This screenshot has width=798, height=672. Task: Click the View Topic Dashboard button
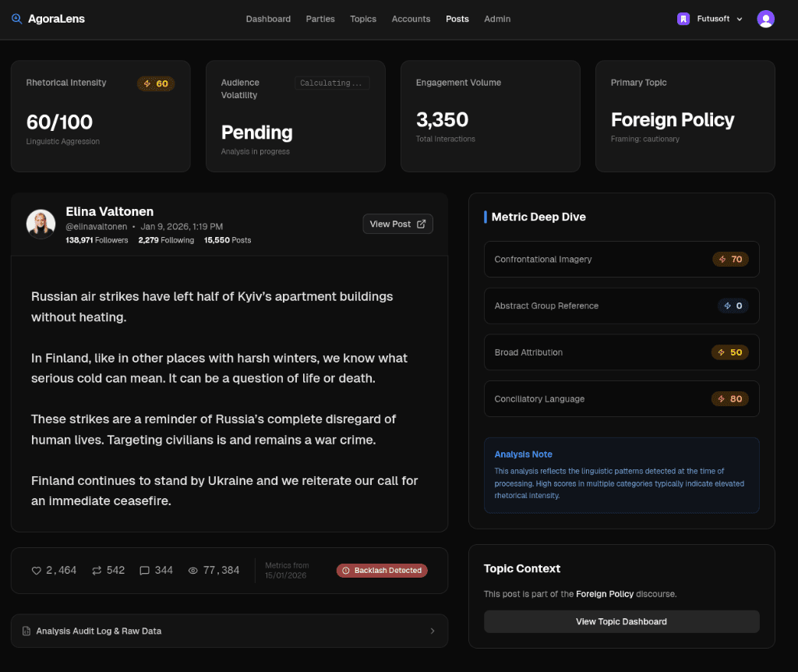pyautogui.click(x=621, y=621)
